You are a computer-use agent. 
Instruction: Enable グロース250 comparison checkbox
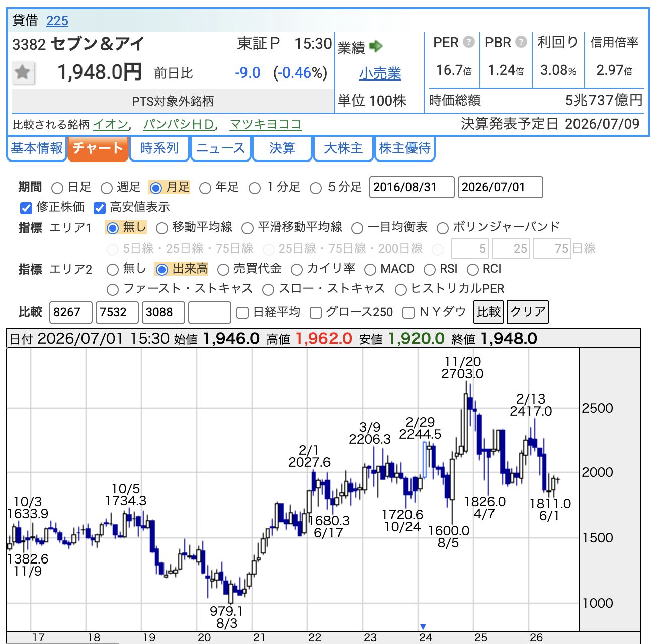316,313
